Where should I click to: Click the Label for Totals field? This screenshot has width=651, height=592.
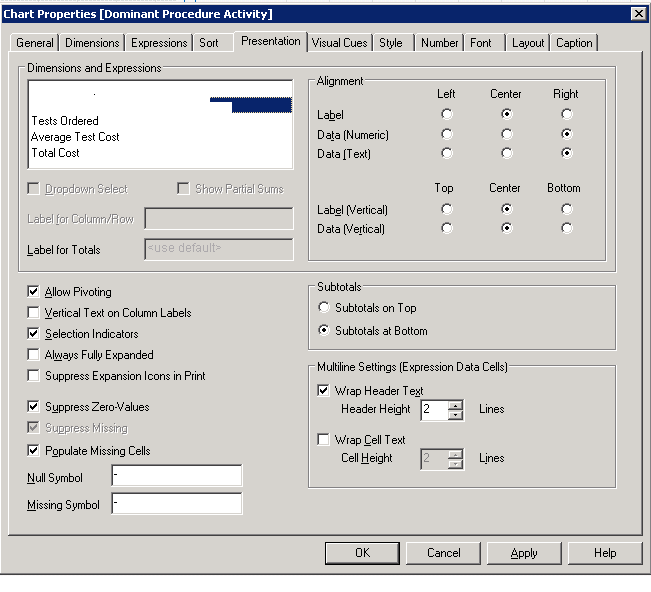point(219,249)
